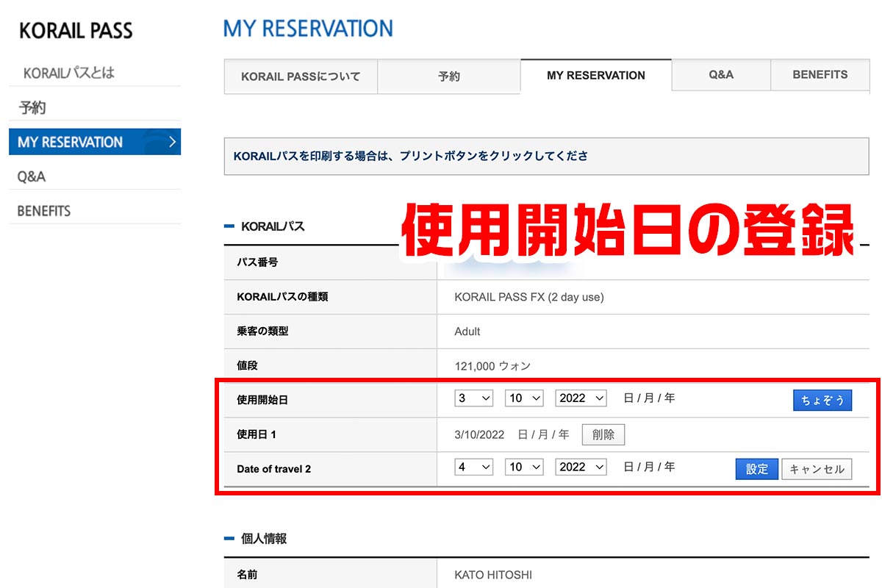This screenshot has height=588, width=882.
Task: Click KORAILパスとは in the sidebar
Action: [x=69, y=73]
